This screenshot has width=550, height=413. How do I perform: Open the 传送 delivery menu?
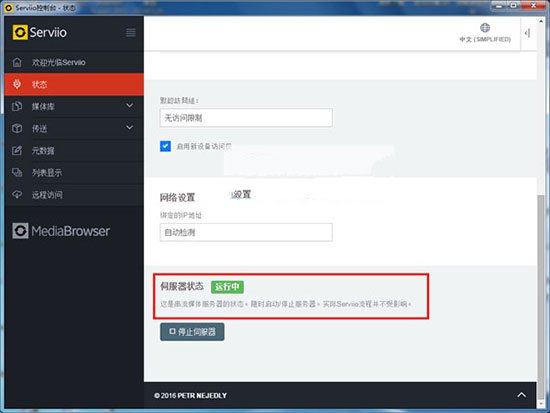click(74, 128)
